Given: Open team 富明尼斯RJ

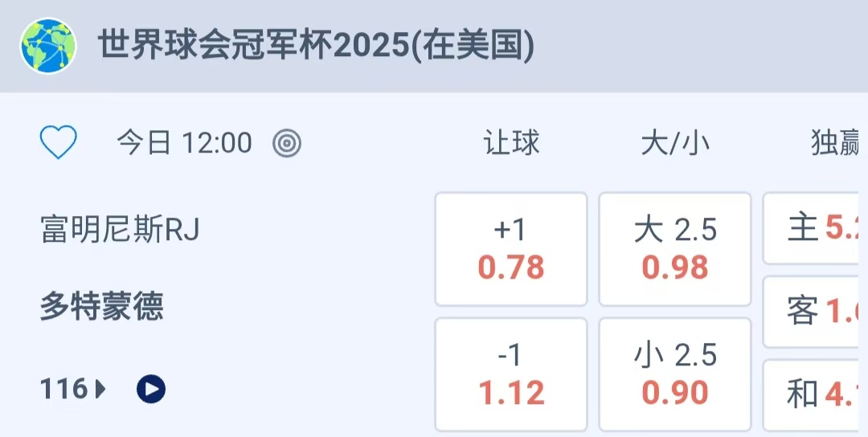Looking at the screenshot, I should [120, 230].
